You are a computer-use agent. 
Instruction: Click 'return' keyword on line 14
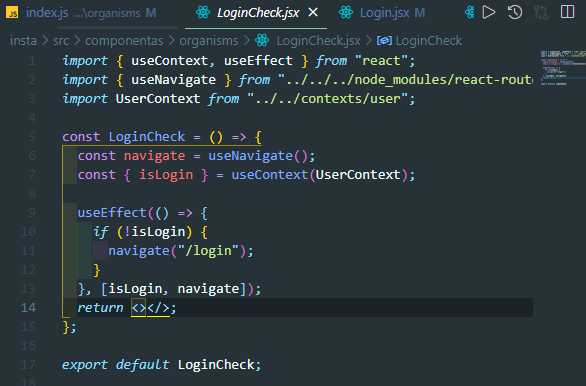coord(100,308)
